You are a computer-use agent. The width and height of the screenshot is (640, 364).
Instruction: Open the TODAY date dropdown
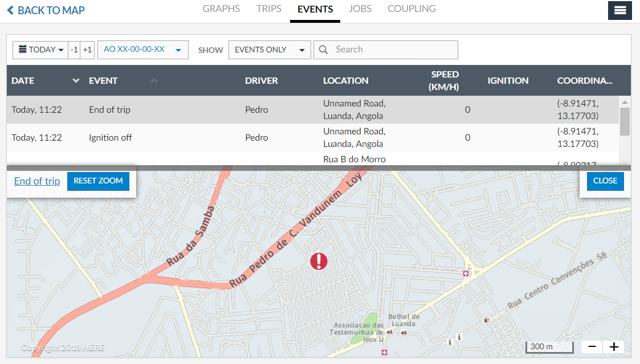click(x=40, y=50)
